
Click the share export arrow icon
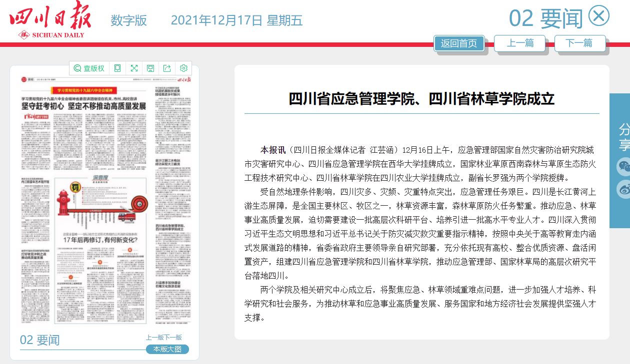tap(167, 68)
